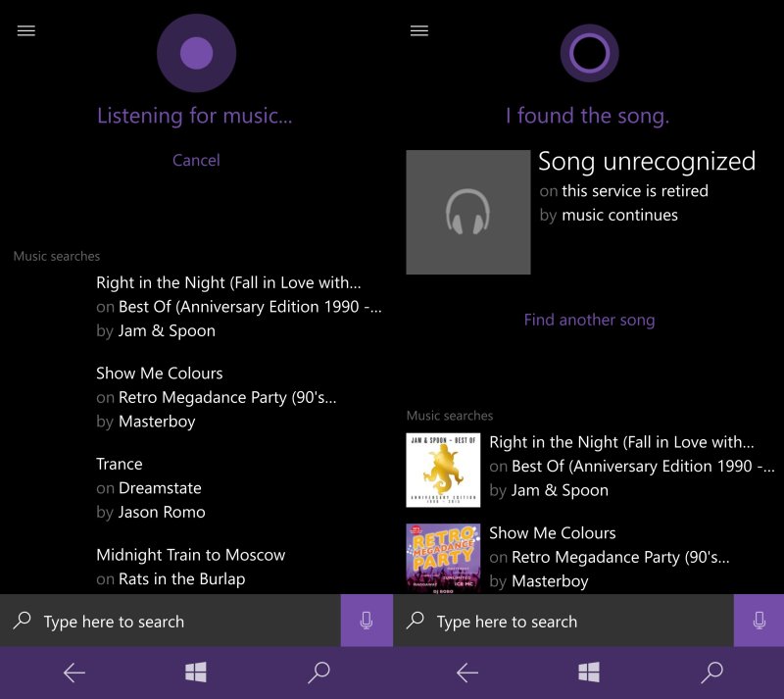Select 'Right in the Night' on left screen
Image resolution: width=784 pixels, height=699 pixels.
(x=228, y=282)
